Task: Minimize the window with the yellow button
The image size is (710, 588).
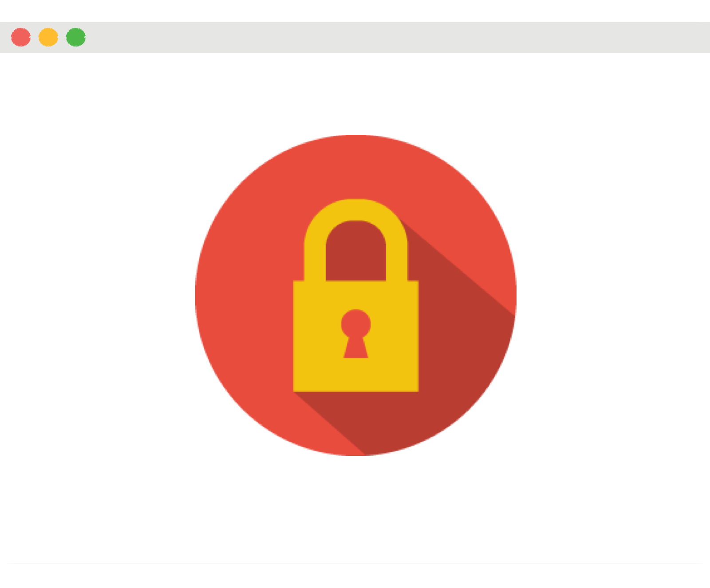Action: tap(48, 37)
